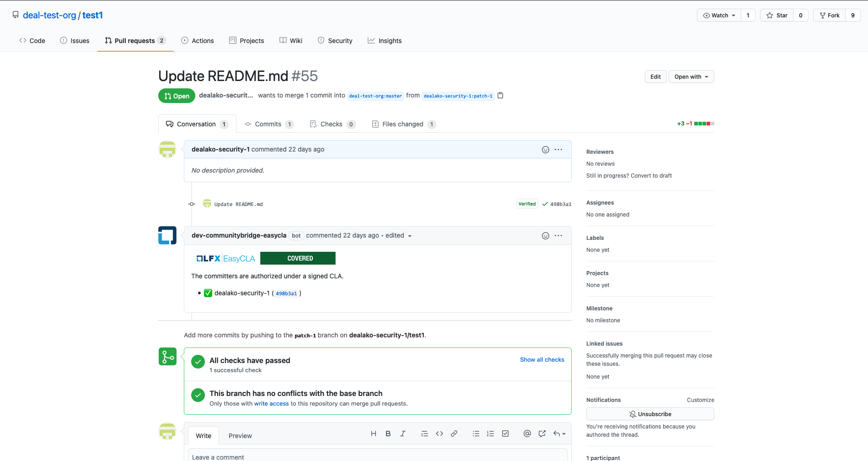
Task: Select the Write tab in comment editor
Action: point(204,436)
